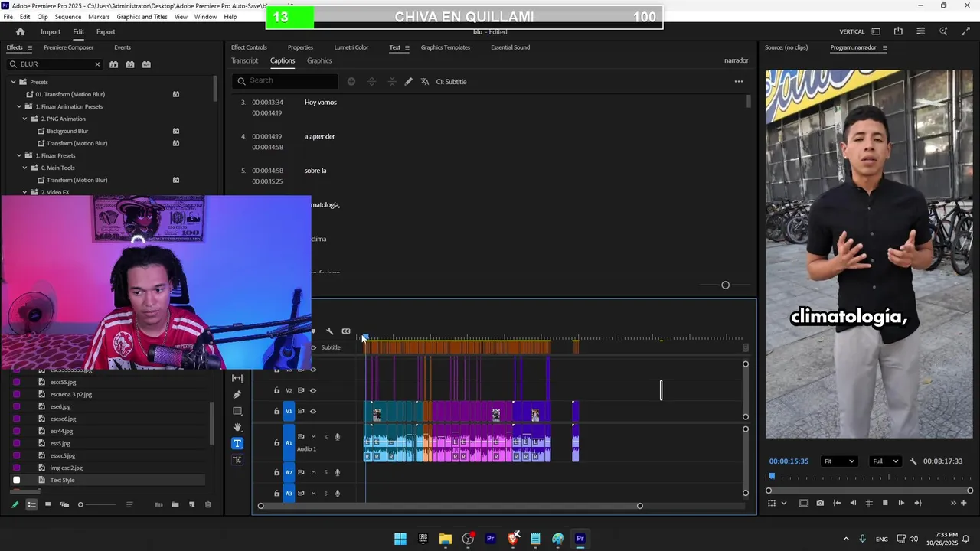Toggle lock on V1 track

tap(276, 412)
